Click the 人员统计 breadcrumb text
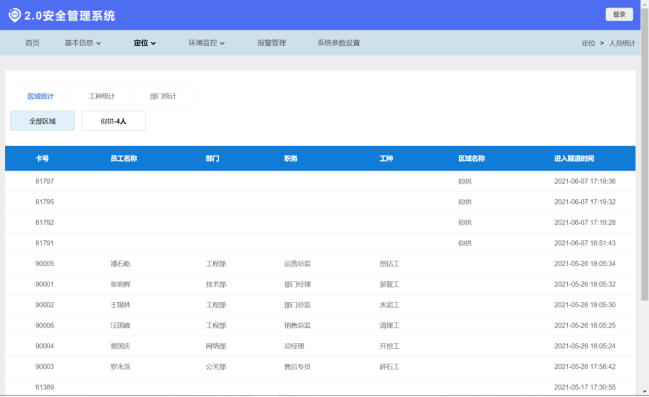The image size is (649, 397). click(622, 43)
